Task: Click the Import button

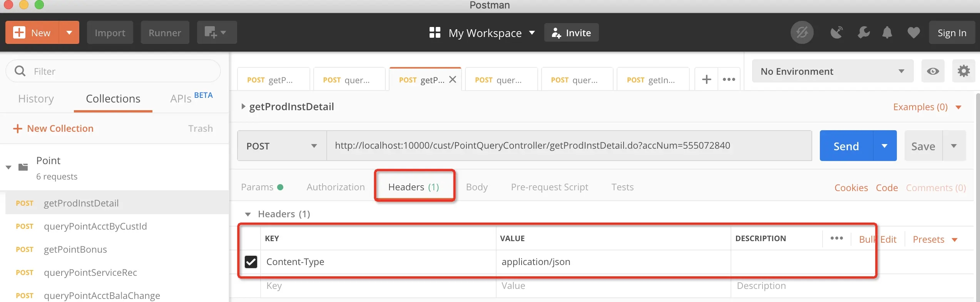Action: click(x=110, y=32)
